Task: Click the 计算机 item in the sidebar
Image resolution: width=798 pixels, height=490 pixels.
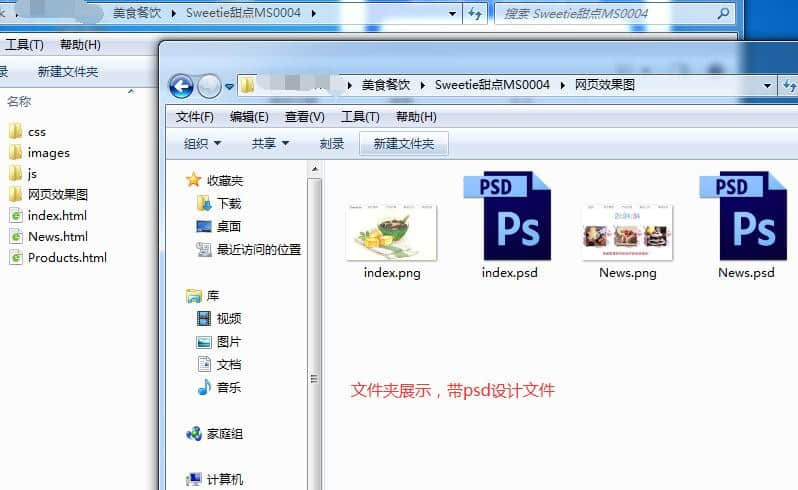Action: click(x=223, y=479)
